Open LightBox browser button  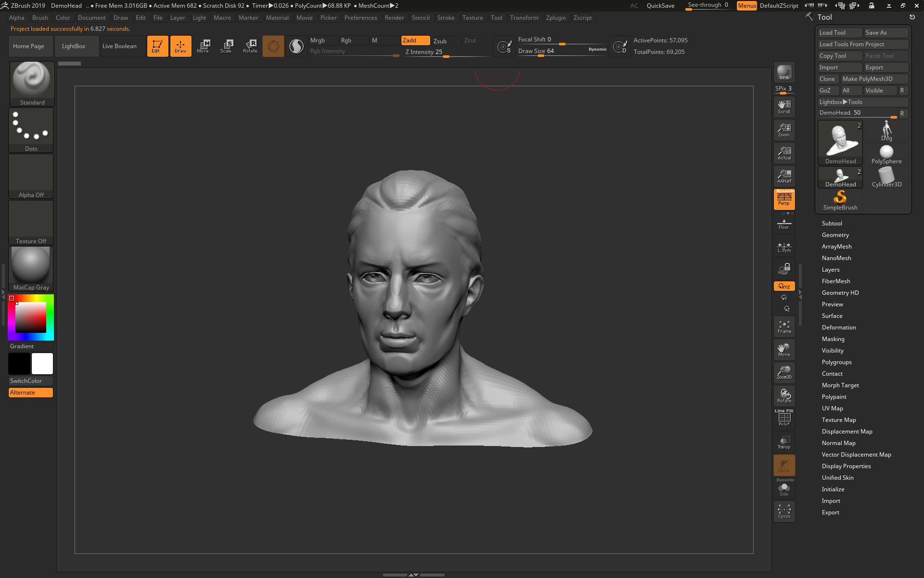pyautogui.click(x=74, y=46)
